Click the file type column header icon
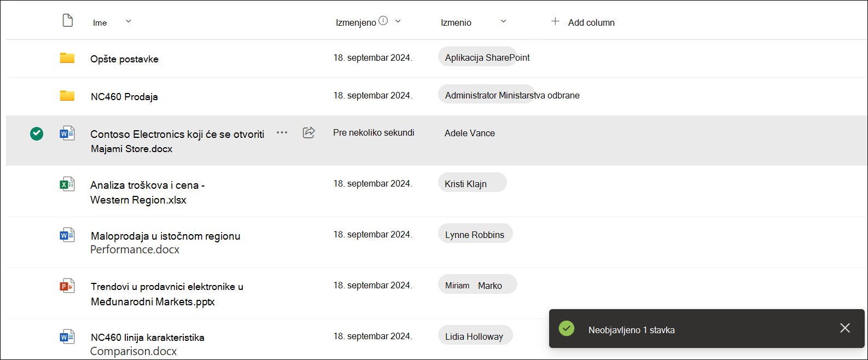The width and height of the screenshot is (868, 360). (x=67, y=21)
